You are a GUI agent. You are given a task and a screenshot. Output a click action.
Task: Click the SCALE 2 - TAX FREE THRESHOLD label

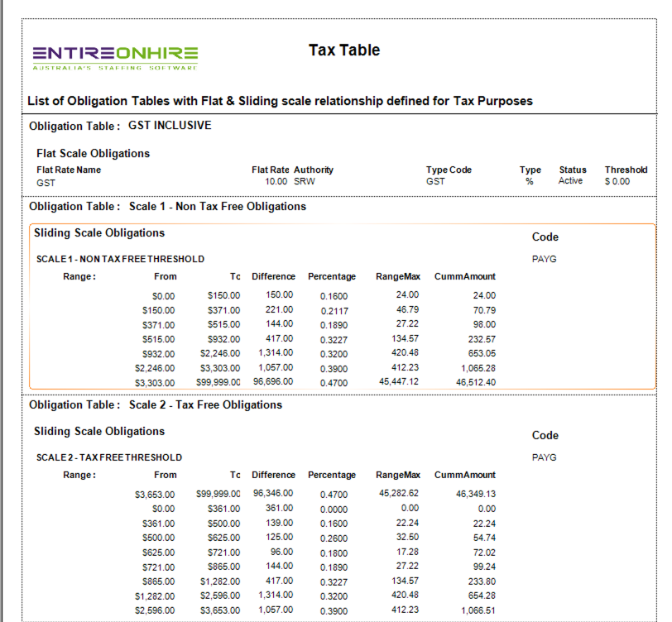(x=109, y=458)
